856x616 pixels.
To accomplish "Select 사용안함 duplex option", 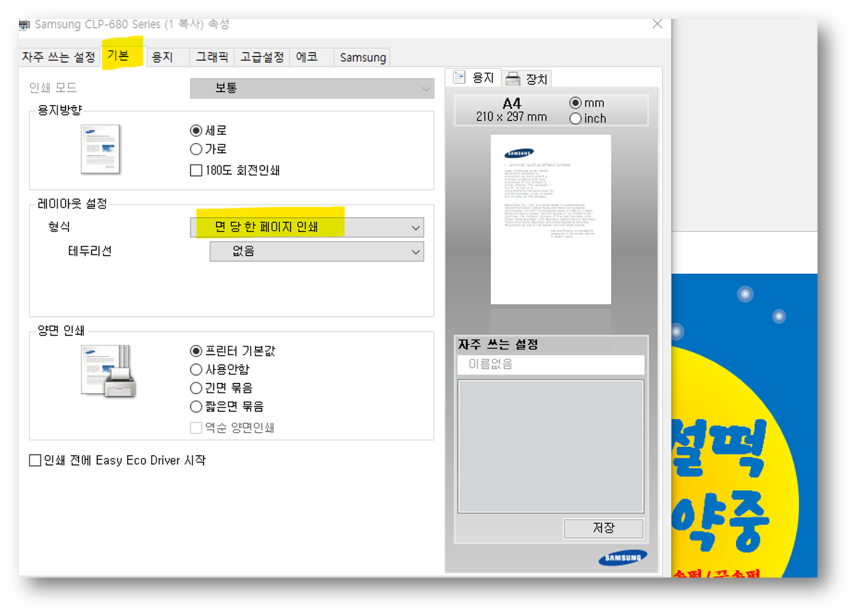I will [x=220, y=370].
